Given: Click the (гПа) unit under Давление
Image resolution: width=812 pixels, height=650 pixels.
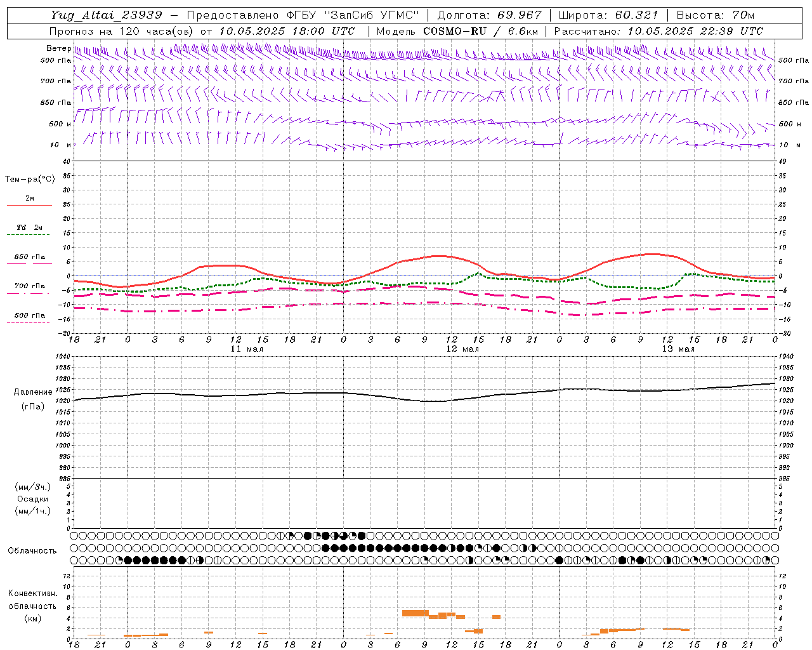Looking at the screenshot, I should 33,406.
